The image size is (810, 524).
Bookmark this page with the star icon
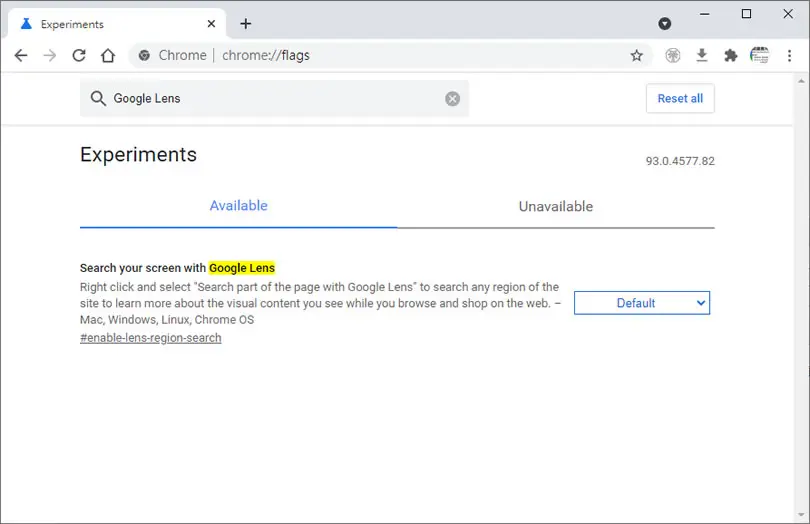(x=636, y=55)
